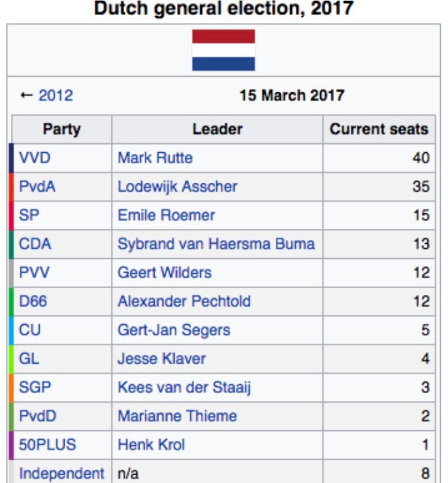
Task: Visit Jesse Klaver's article
Action: tap(161, 358)
